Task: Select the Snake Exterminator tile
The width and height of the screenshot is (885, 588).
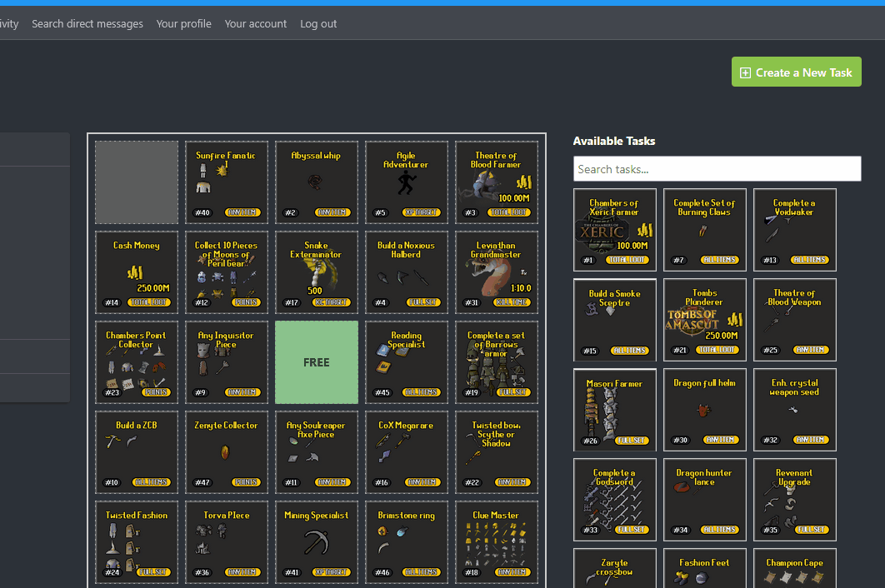Action: coord(317,272)
